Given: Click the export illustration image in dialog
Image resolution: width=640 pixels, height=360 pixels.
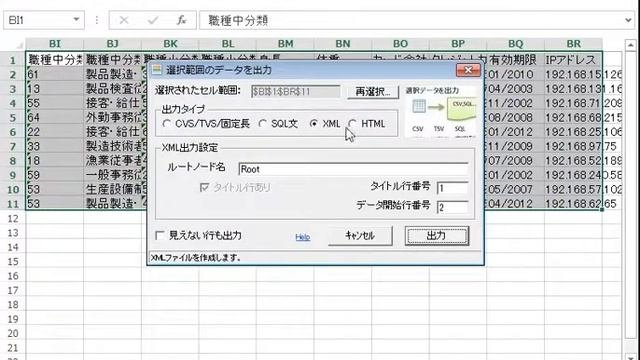Looking at the screenshot, I should 441,111.
